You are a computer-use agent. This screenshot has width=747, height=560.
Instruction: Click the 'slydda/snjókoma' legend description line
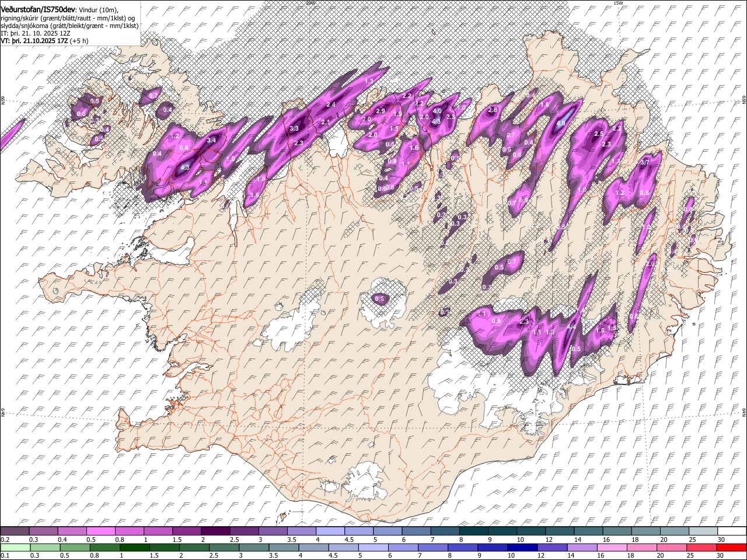click(70, 26)
